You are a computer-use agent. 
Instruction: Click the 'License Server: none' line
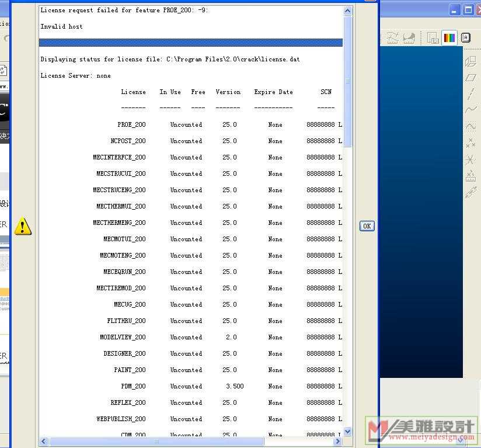75,76
